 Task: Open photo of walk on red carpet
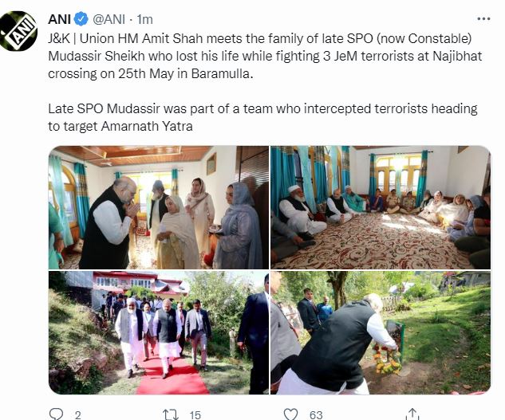point(159,333)
